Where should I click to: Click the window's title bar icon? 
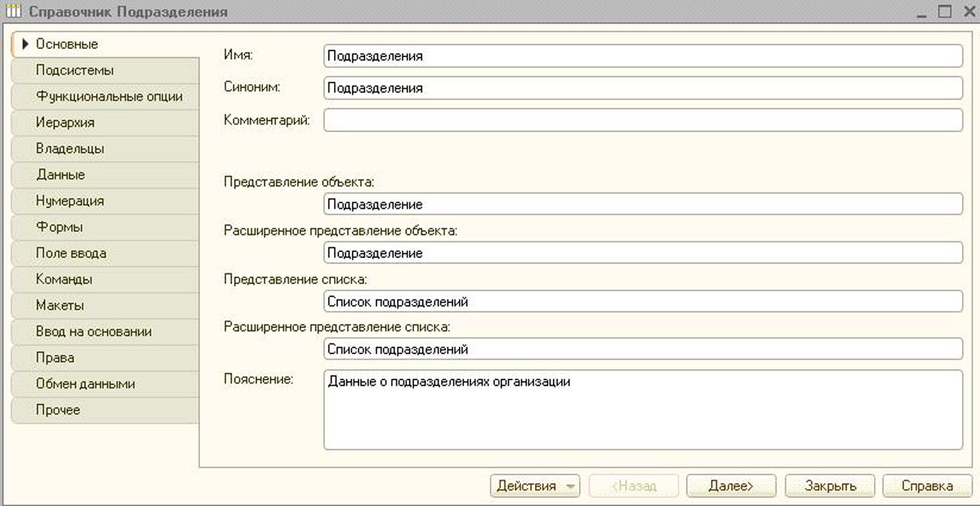pyautogui.click(x=12, y=11)
